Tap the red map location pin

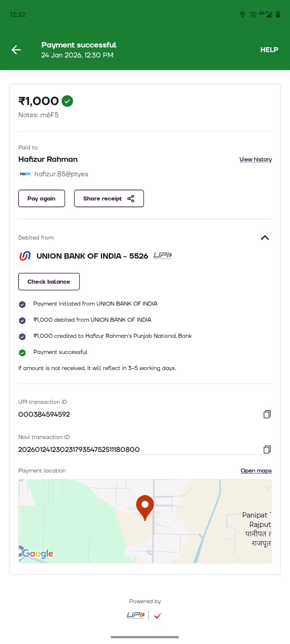tap(145, 507)
